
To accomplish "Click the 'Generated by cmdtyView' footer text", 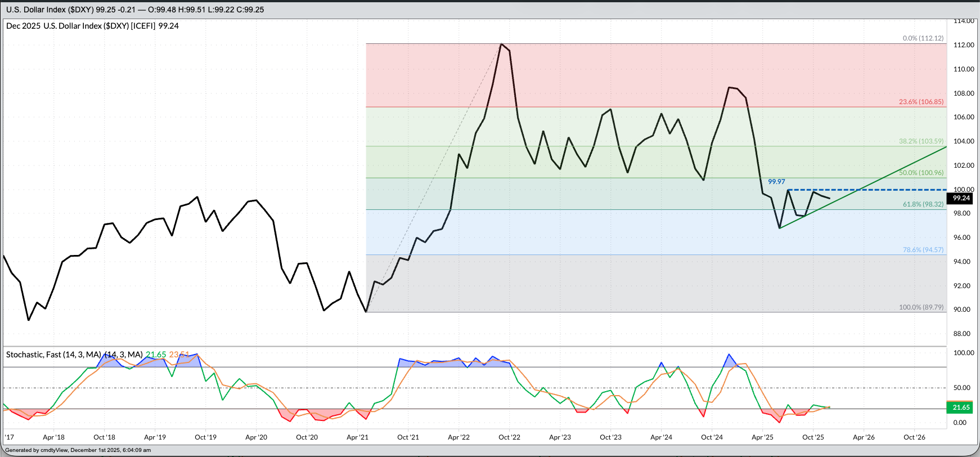I will point(78,450).
